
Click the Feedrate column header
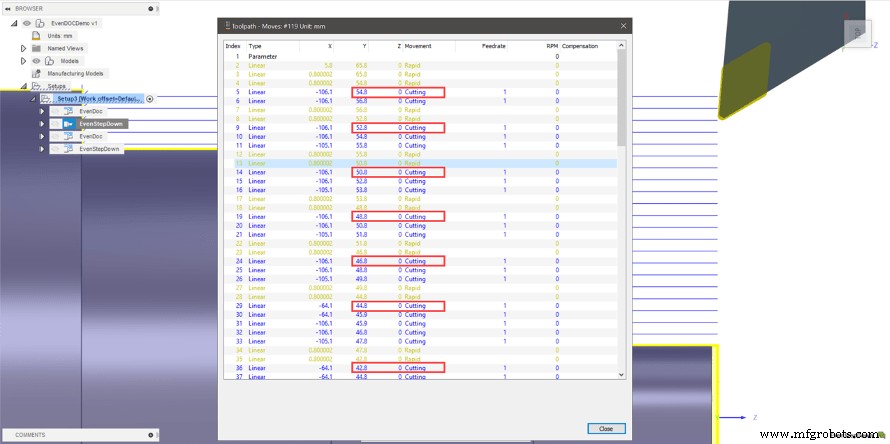coord(494,46)
